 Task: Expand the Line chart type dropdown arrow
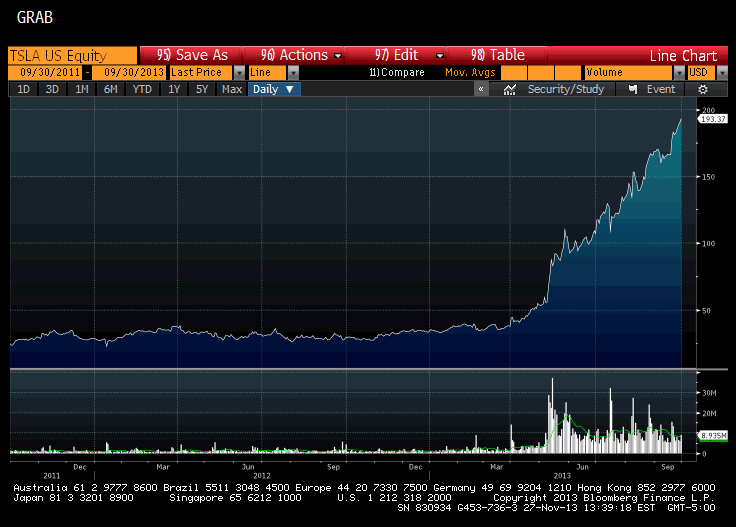(x=293, y=73)
